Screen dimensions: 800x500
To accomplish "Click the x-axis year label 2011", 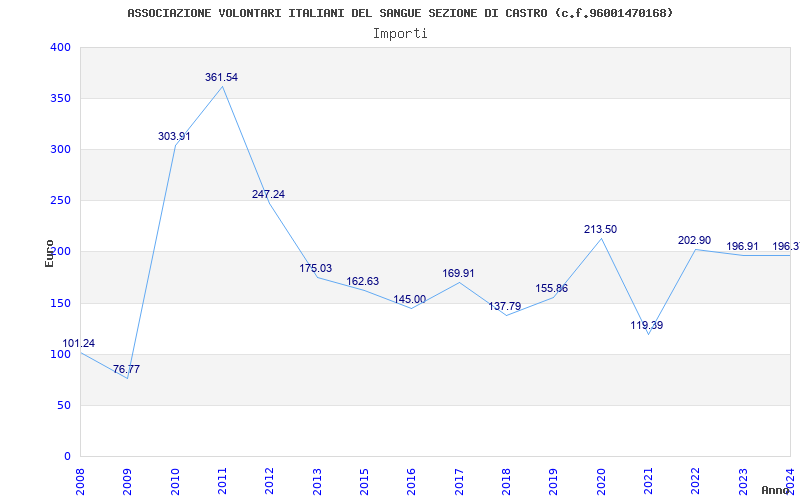I will pyautogui.click(x=222, y=482).
